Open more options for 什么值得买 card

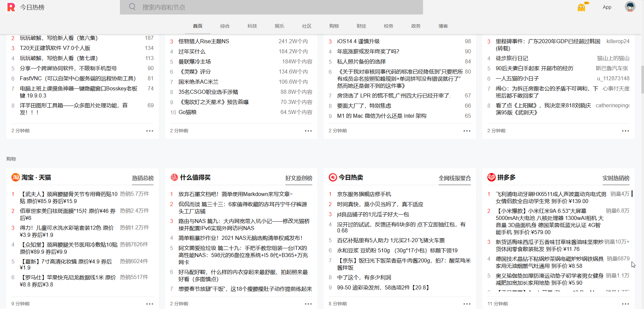308,304
